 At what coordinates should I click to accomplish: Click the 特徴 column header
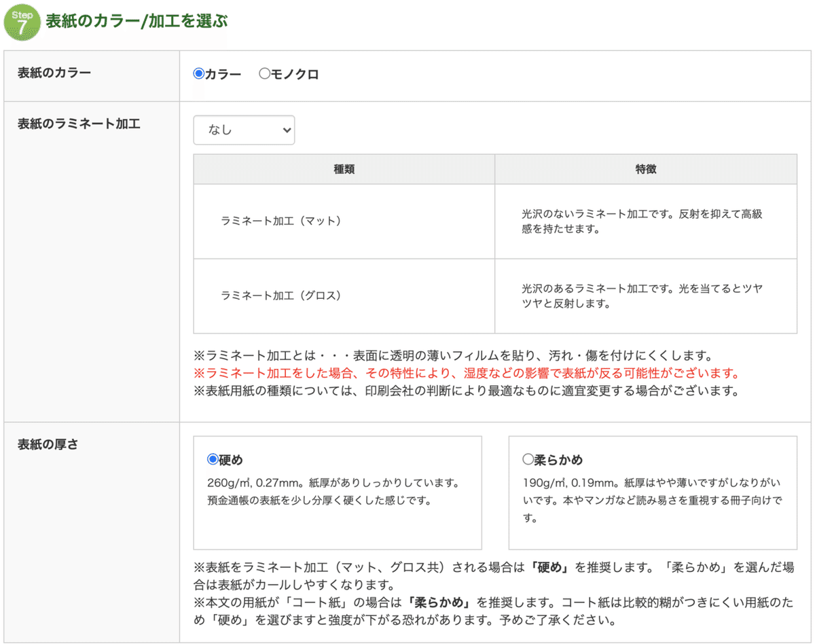(646, 169)
